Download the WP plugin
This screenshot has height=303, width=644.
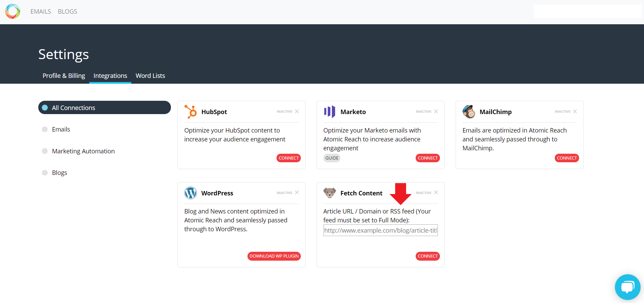274,256
